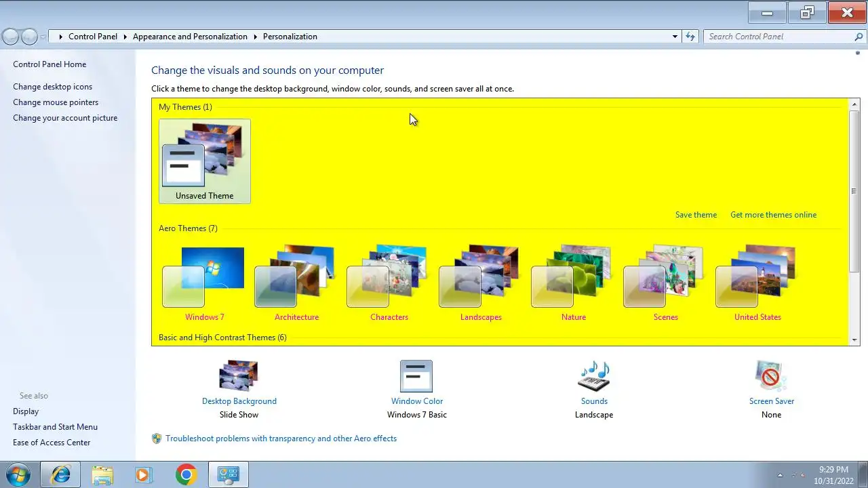Click the Back navigation button
Viewport: 868px width, 488px height.
tap(11, 37)
